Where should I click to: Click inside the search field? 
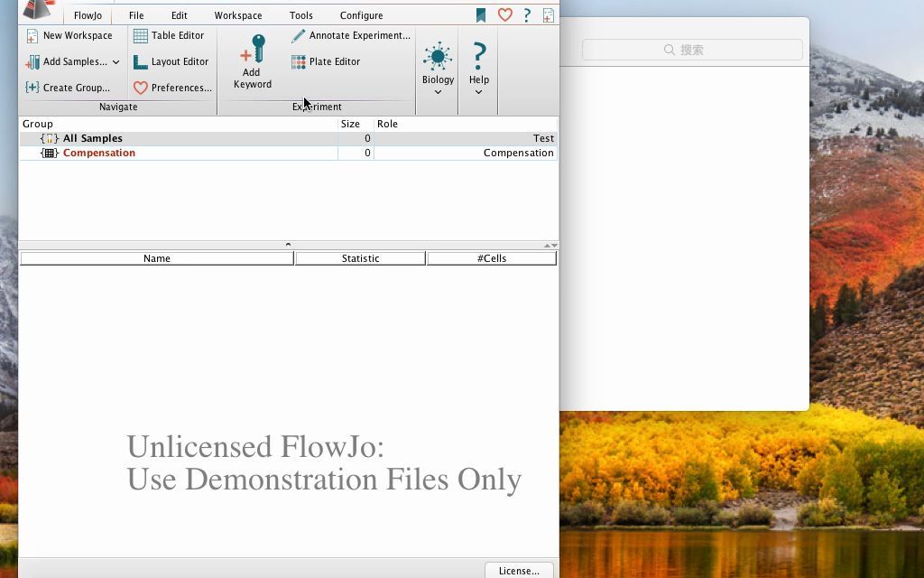(x=692, y=50)
